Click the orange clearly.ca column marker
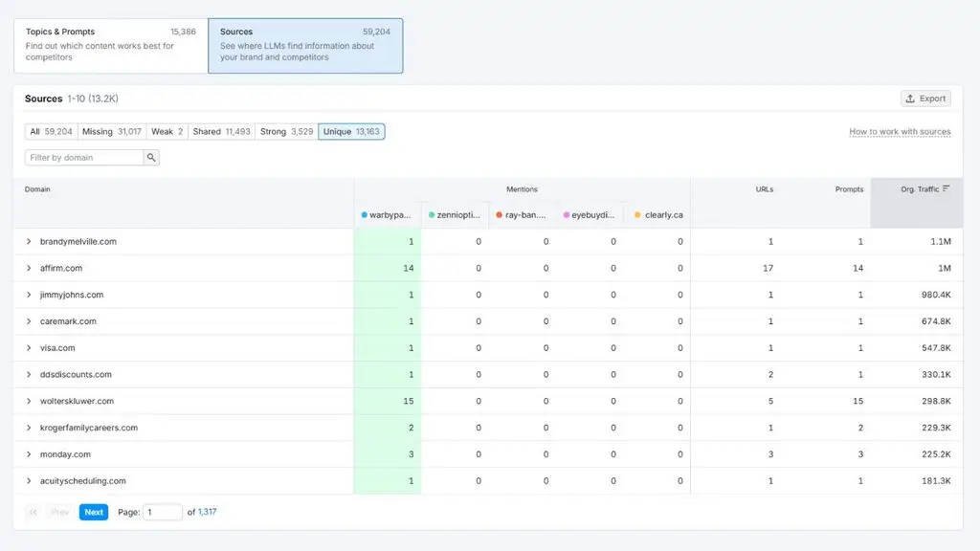Screen dimensions: 980x551 click(637, 215)
